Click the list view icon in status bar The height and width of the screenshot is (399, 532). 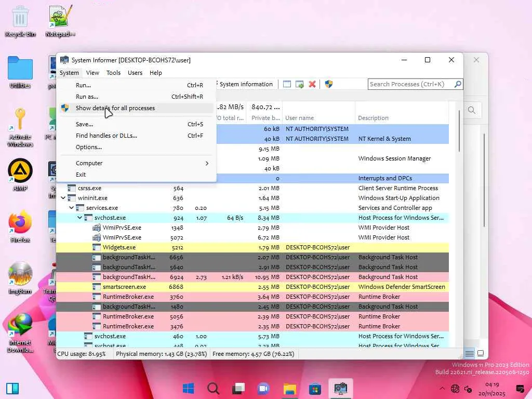click(x=470, y=353)
